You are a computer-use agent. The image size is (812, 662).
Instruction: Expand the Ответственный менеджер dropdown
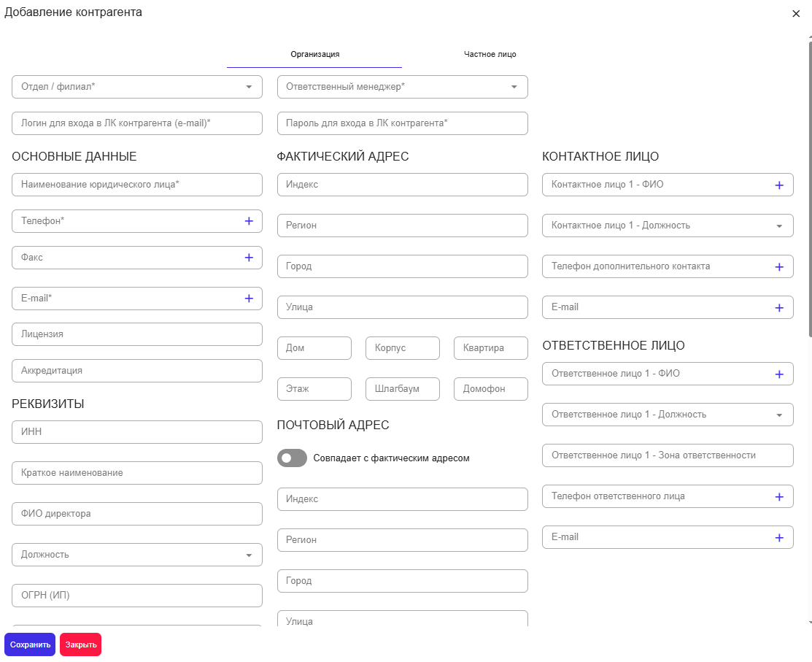(x=403, y=87)
